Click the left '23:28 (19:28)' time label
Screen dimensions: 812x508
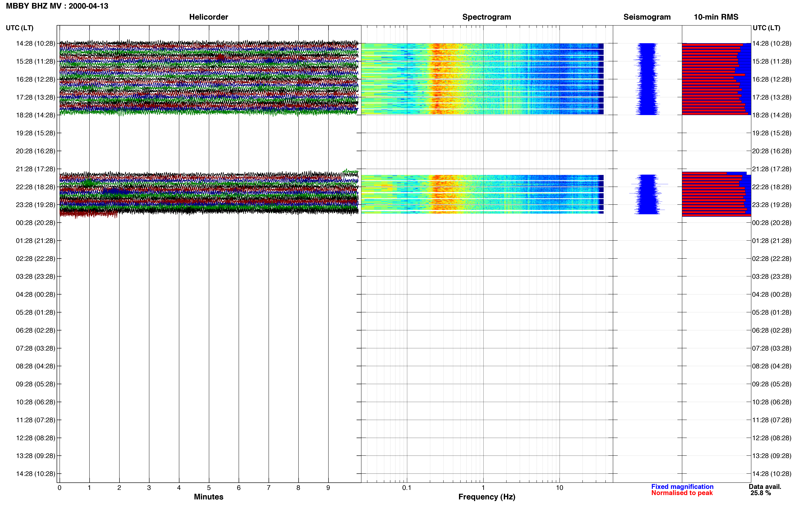[35, 205]
